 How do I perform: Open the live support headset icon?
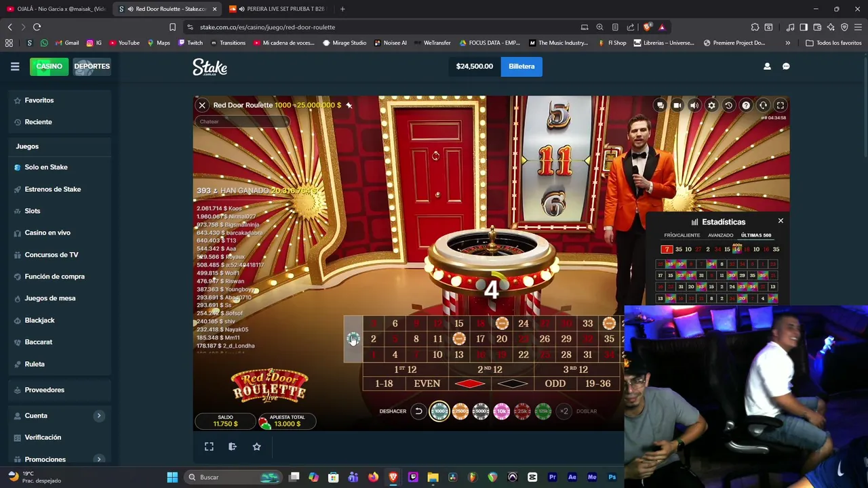click(763, 105)
